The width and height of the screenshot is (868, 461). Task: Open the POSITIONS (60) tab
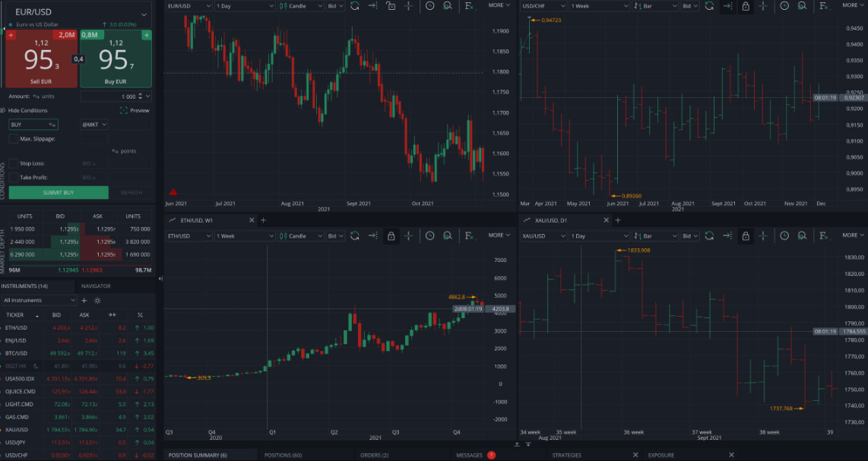click(283, 456)
